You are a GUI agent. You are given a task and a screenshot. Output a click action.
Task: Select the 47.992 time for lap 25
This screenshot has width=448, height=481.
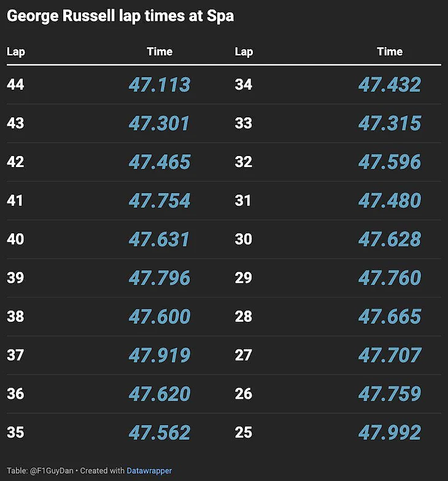pos(390,432)
